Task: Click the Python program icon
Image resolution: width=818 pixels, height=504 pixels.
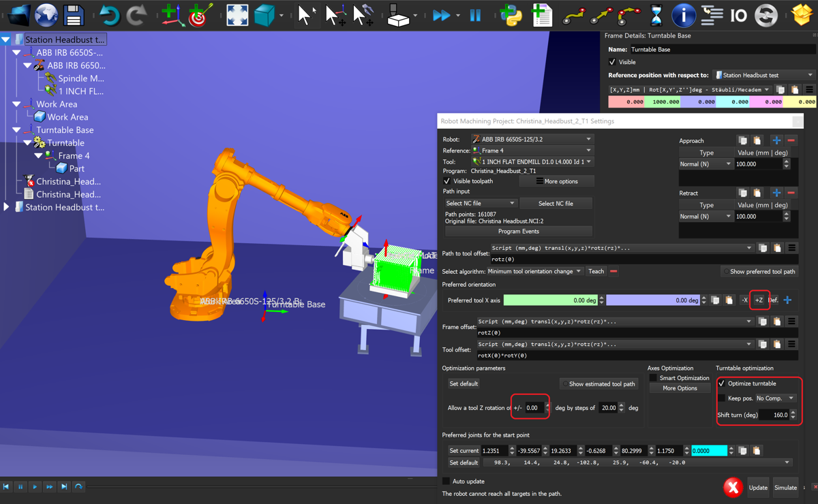Action: [511, 15]
